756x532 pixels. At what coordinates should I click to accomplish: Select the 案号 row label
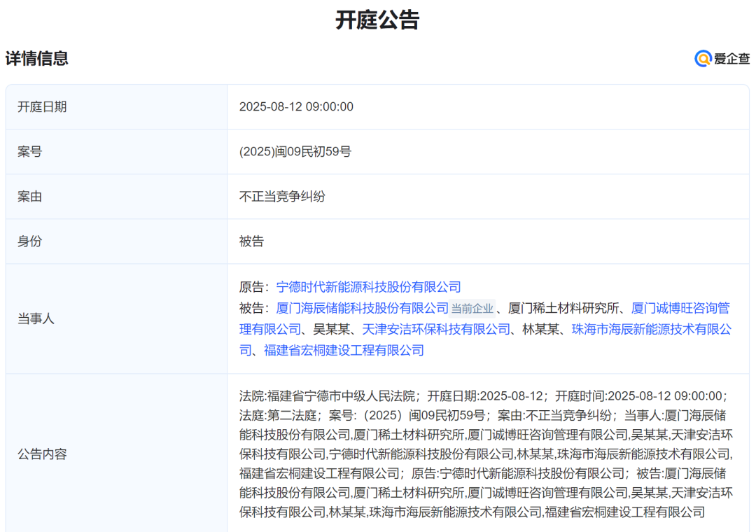(29, 152)
